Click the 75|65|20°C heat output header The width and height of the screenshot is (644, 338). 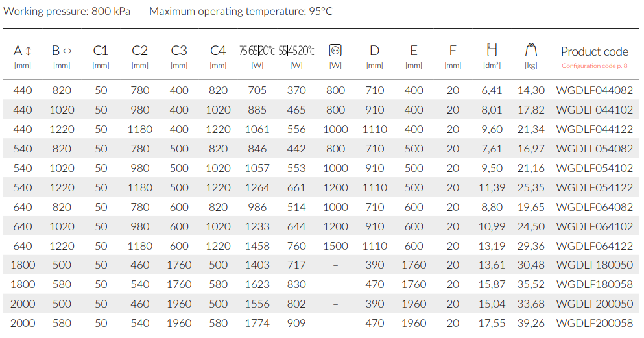tap(257, 51)
